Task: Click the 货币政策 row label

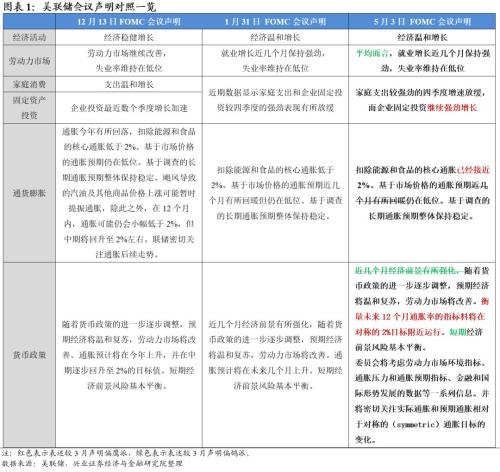Action: point(29,355)
